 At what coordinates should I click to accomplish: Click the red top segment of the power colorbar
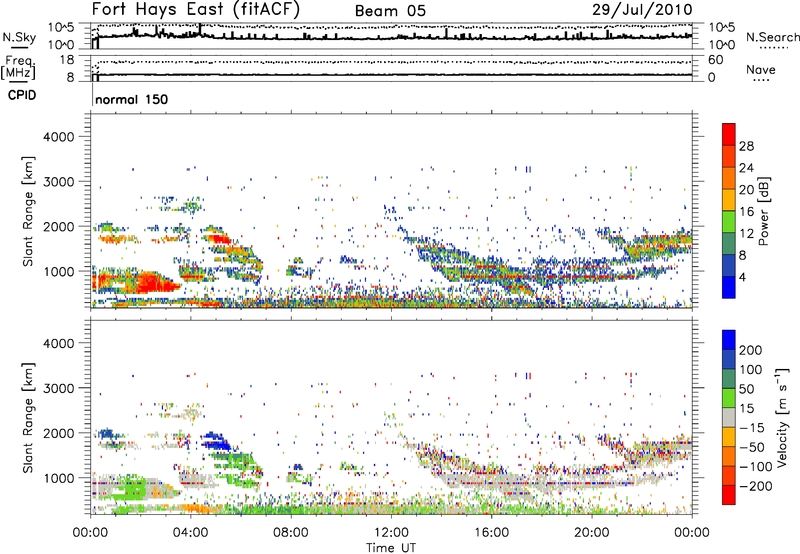pos(729,134)
